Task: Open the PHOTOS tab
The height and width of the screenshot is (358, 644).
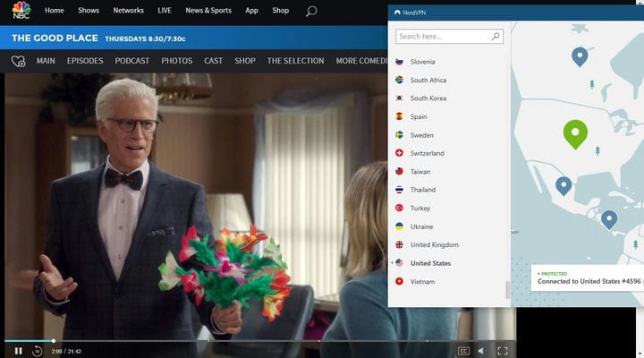Action: pyautogui.click(x=176, y=61)
